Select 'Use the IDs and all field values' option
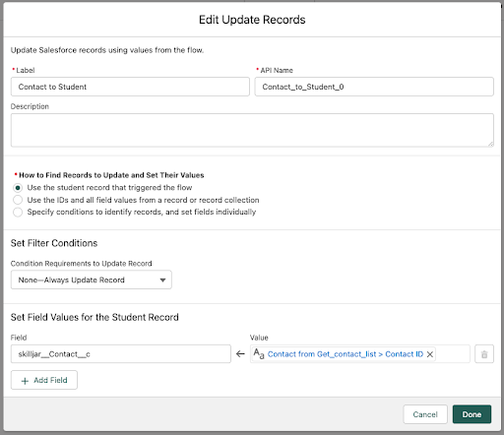 tap(18, 200)
